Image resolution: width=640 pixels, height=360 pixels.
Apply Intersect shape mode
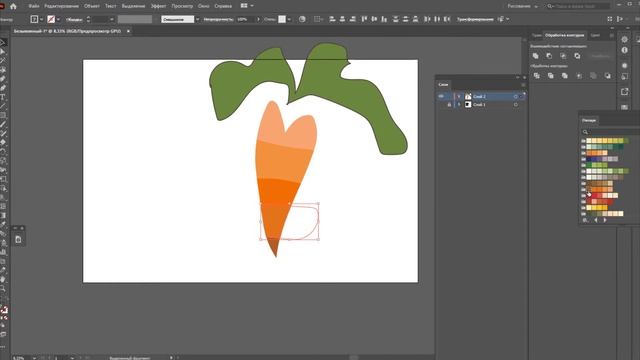click(x=563, y=56)
